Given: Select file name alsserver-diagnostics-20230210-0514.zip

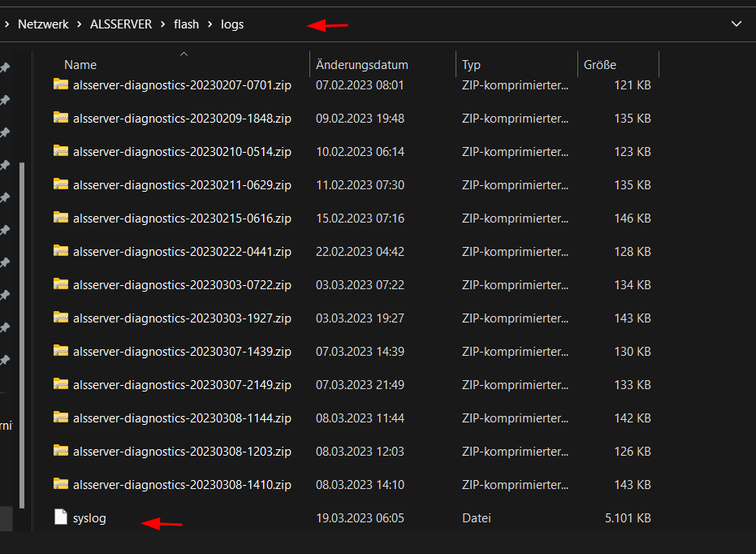Looking at the screenshot, I should coord(182,152).
